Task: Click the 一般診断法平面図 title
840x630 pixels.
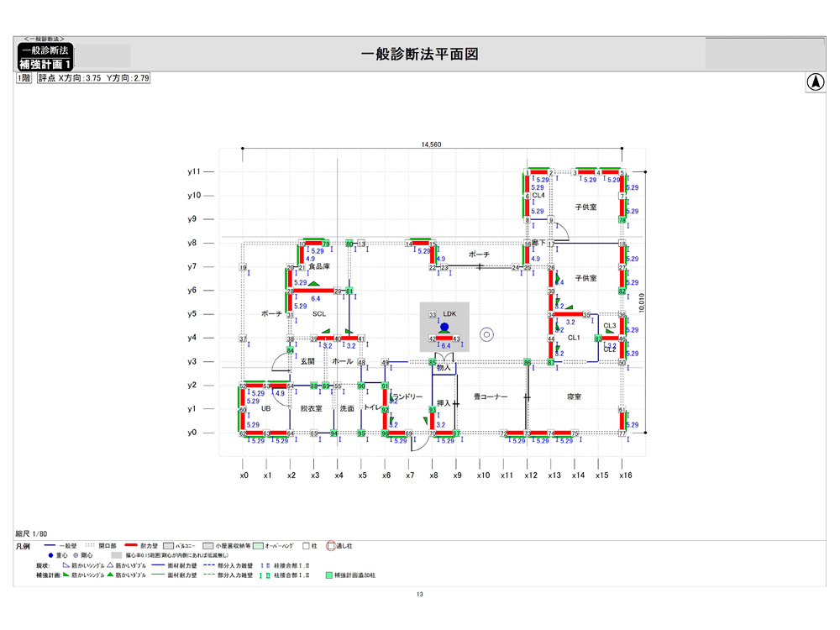Action: coord(419,54)
